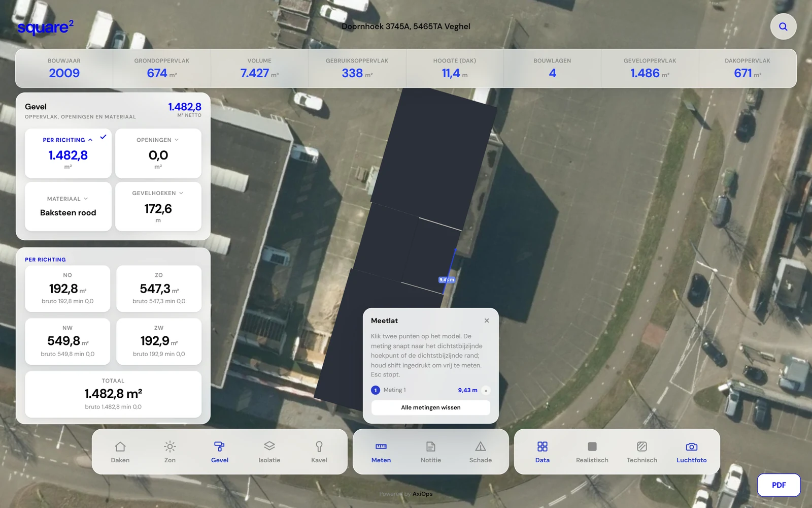This screenshot has height=508, width=812.
Task: Click the 9,43 m value in Meetlat
Action: coord(467,390)
